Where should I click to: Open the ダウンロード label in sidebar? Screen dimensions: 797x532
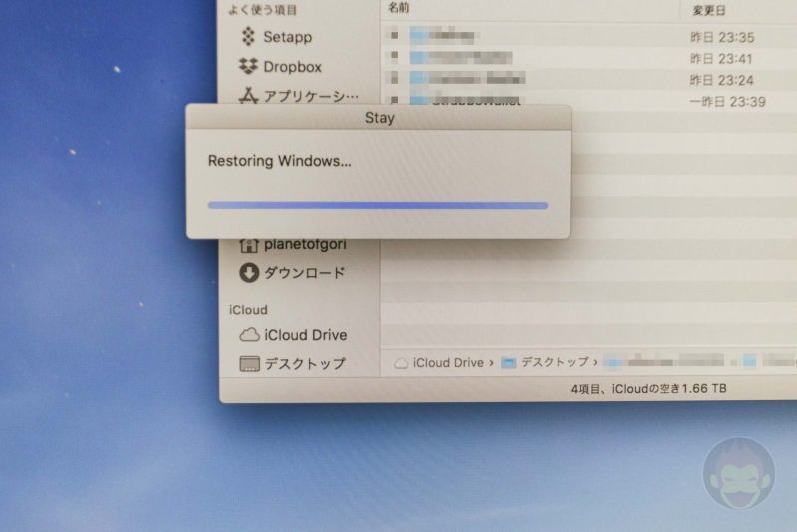[305, 273]
